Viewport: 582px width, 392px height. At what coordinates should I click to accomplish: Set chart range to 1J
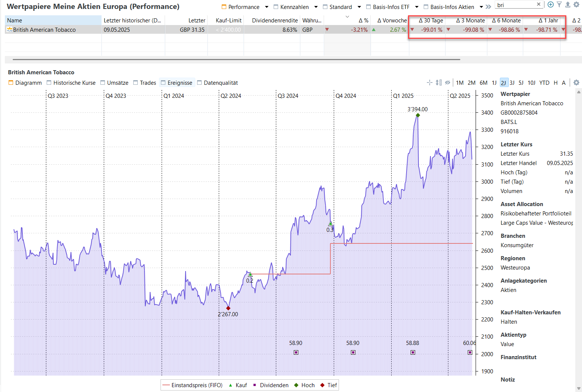[494, 83]
